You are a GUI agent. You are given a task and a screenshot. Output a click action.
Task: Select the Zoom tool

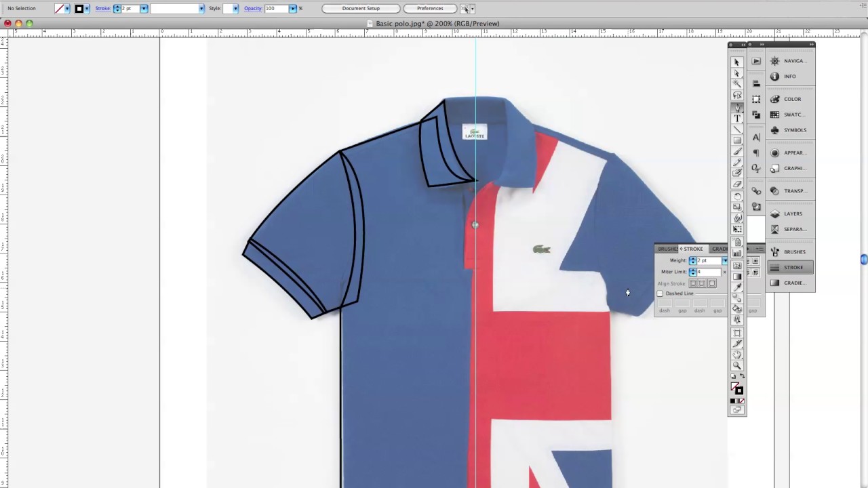click(737, 365)
